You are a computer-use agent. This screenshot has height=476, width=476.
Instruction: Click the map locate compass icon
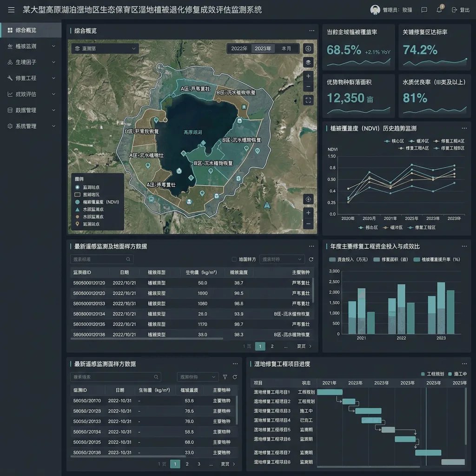point(308,199)
